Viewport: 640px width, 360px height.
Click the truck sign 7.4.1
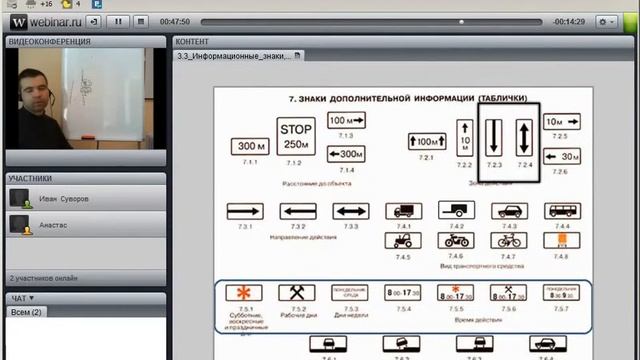[x=404, y=211]
